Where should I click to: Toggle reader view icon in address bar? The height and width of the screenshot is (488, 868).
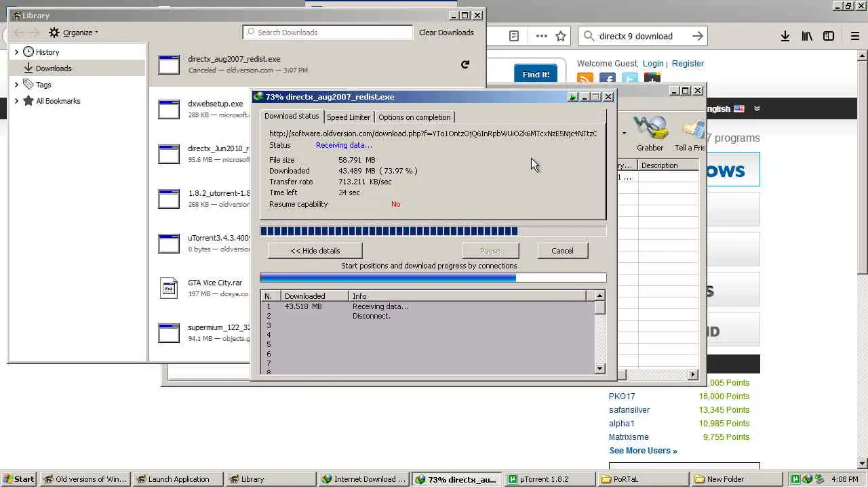point(514,36)
